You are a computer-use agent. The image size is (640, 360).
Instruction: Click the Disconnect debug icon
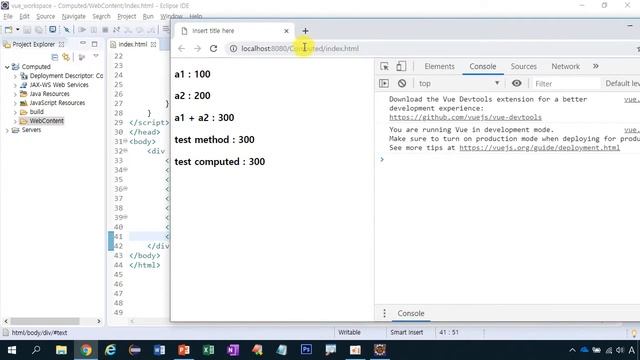116,30
